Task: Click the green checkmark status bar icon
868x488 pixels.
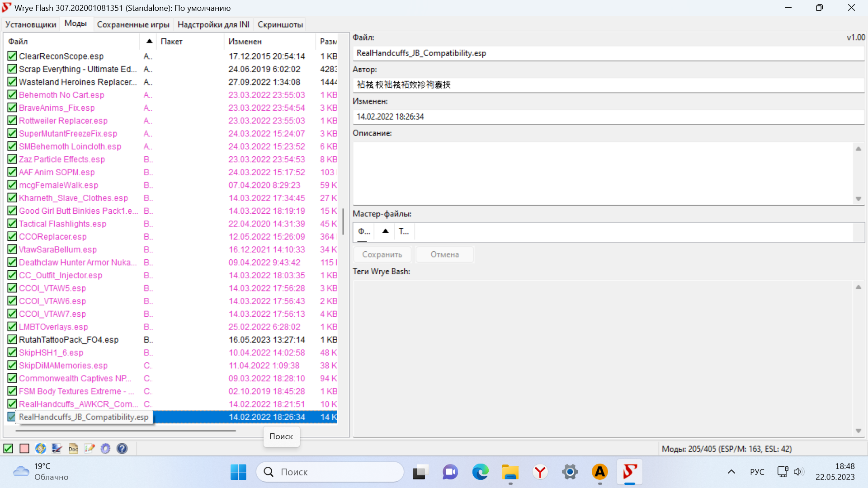Action: click(x=8, y=448)
